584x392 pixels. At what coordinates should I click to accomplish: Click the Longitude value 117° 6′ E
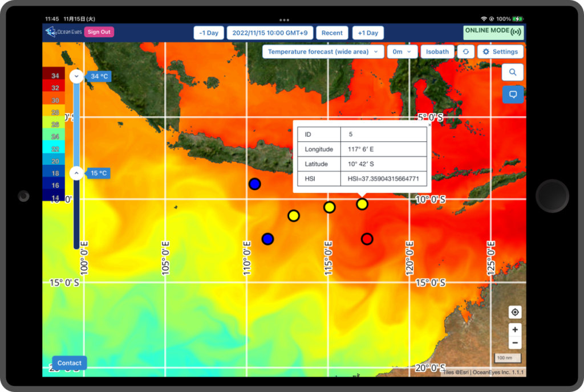pyautogui.click(x=383, y=149)
